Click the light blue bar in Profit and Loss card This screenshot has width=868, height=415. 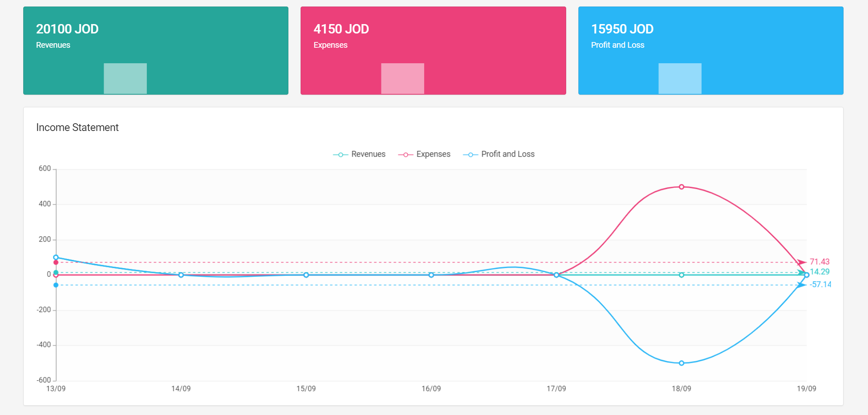[x=680, y=78]
